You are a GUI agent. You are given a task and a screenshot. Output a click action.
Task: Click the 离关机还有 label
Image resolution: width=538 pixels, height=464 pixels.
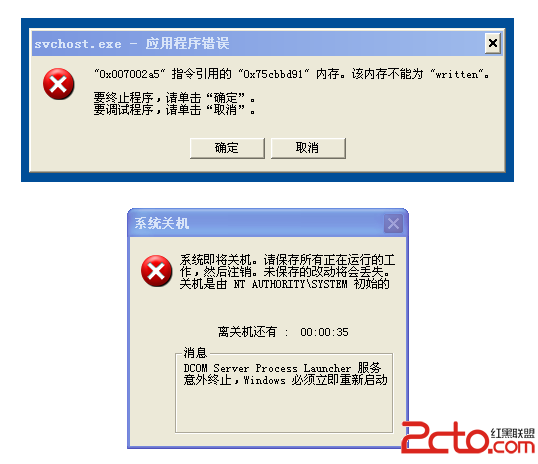point(247,332)
